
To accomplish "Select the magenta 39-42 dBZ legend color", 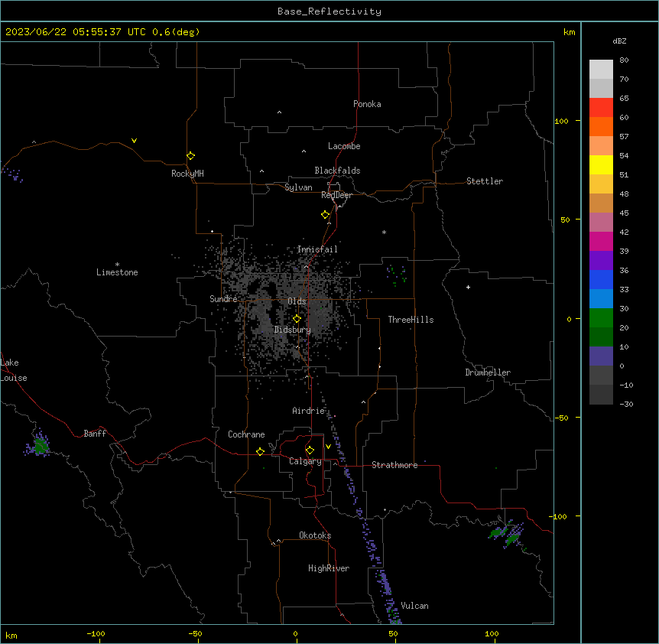I will click(x=601, y=241).
